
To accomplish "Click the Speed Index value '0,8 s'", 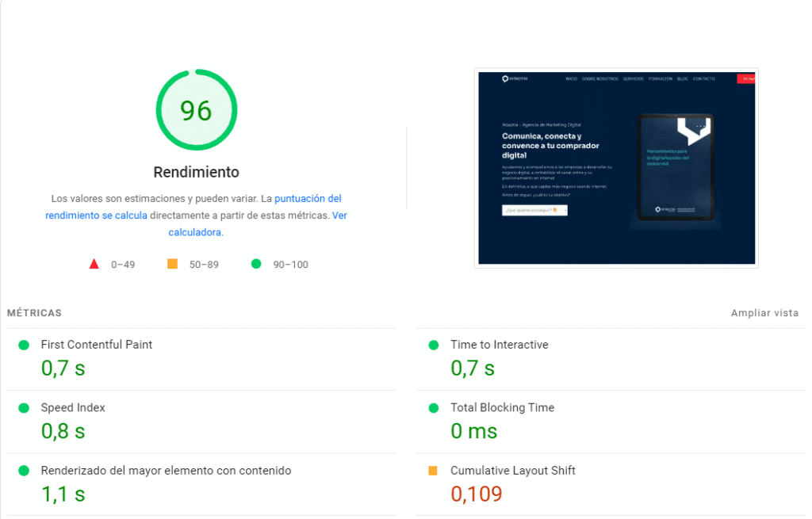I will pyautogui.click(x=63, y=431).
